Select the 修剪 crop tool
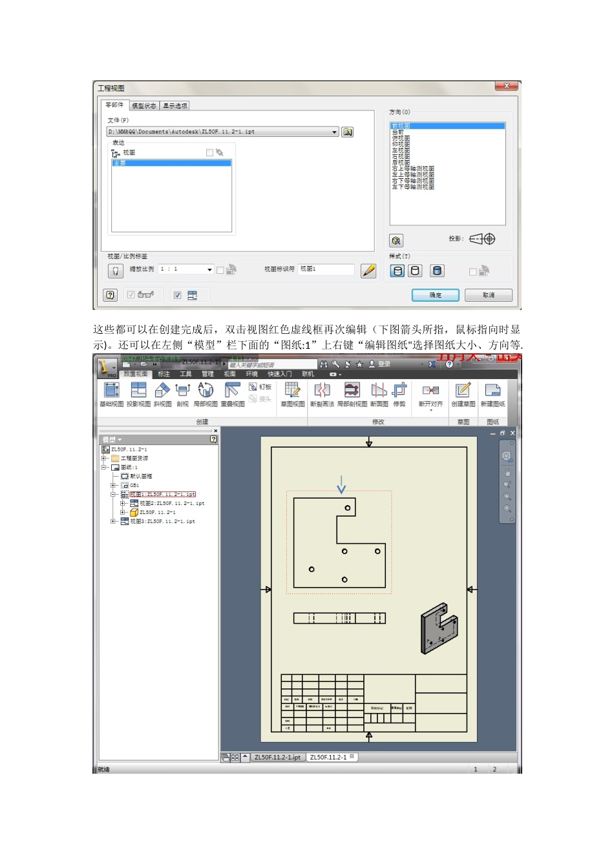The height and width of the screenshot is (868, 614). coord(399,395)
